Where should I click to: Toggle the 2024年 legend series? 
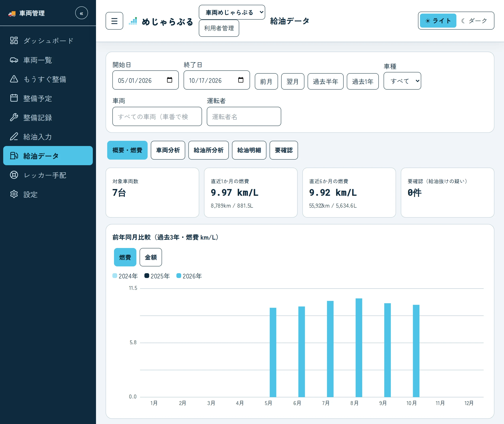pos(125,276)
